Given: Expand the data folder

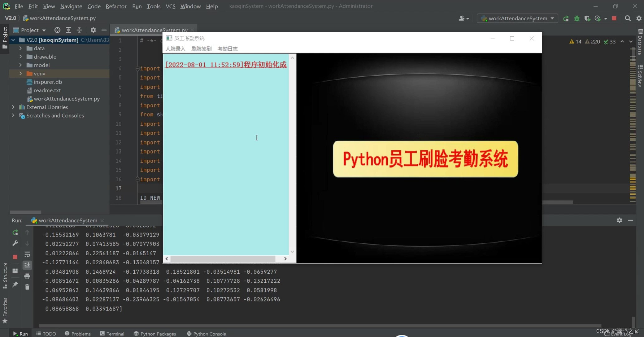Looking at the screenshot, I should tap(21, 48).
